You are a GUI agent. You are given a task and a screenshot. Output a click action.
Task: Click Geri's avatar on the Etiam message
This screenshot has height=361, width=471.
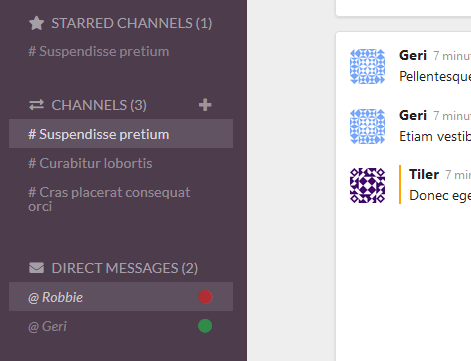pyautogui.click(x=367, y=126)
